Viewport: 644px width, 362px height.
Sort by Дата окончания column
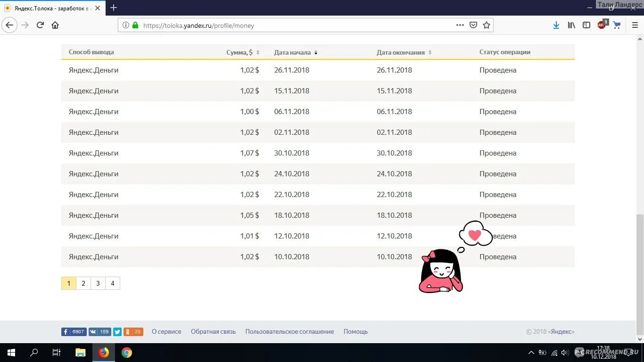tap(404, 52)
